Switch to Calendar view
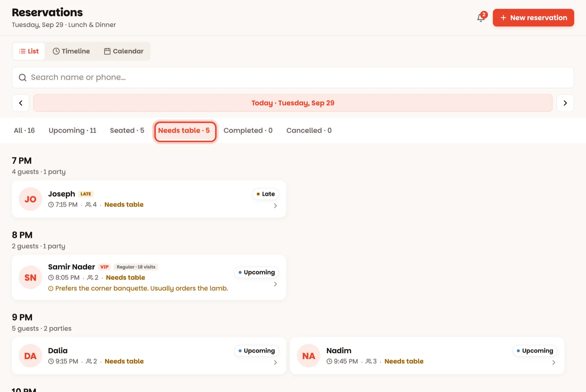 [124, 51]
